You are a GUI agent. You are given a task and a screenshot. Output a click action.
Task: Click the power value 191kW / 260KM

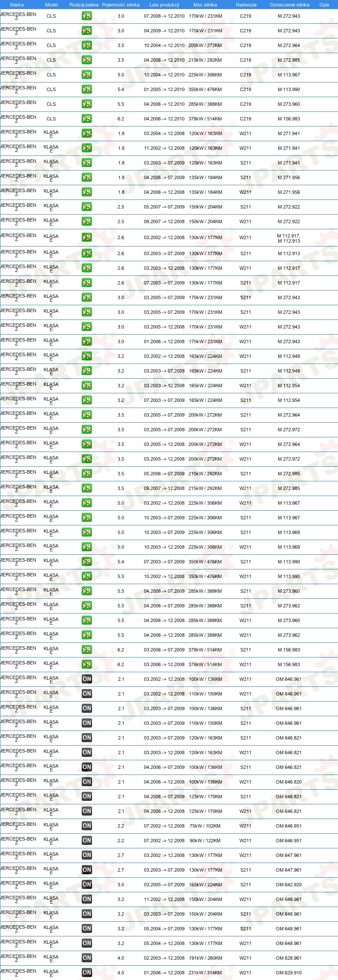point(205,958)
